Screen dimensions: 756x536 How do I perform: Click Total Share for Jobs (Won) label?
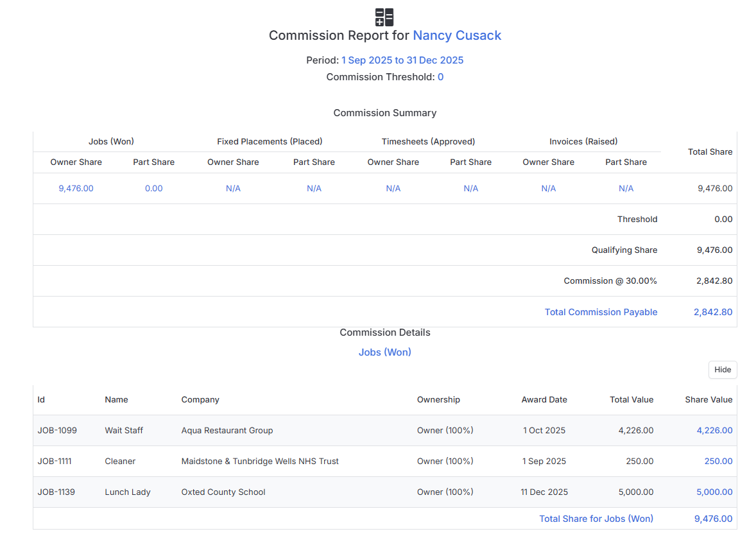point(596,519)
